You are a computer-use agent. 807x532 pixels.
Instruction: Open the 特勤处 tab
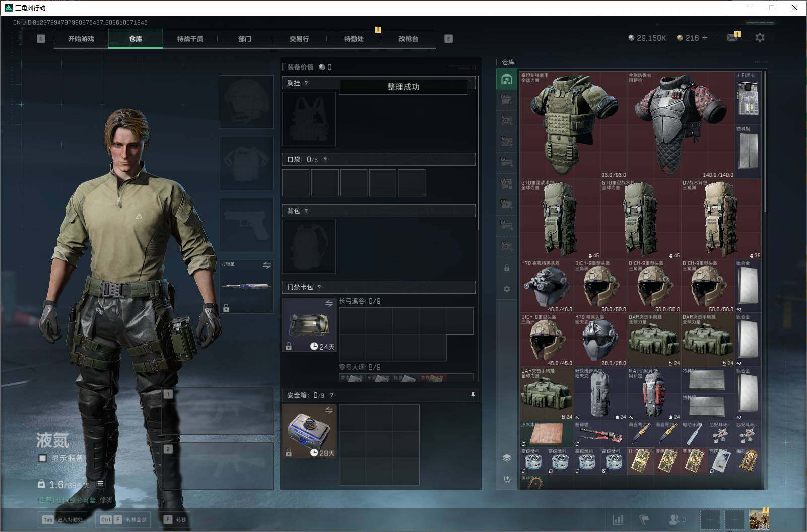pyautogui.click(x=354, y=39)
